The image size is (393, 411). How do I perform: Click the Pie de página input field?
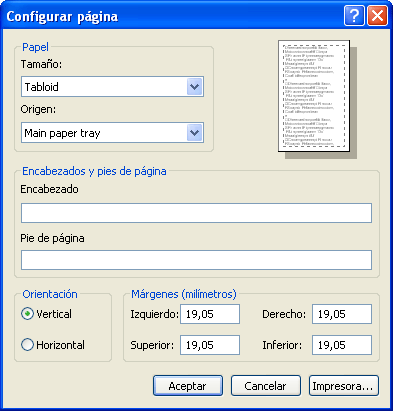[196, 260]
